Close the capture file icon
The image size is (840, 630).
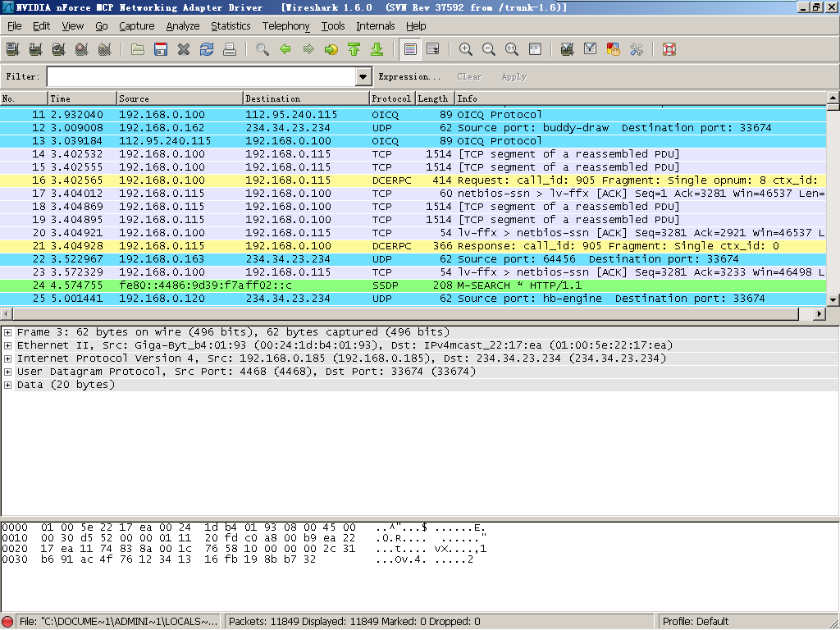(184, 49)
